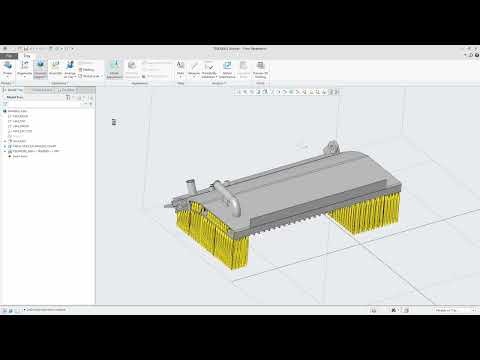This screenshot has height=360, width=480.
Task: Switch to the Folder Browser navigator tab
Action: coord(42,90)
